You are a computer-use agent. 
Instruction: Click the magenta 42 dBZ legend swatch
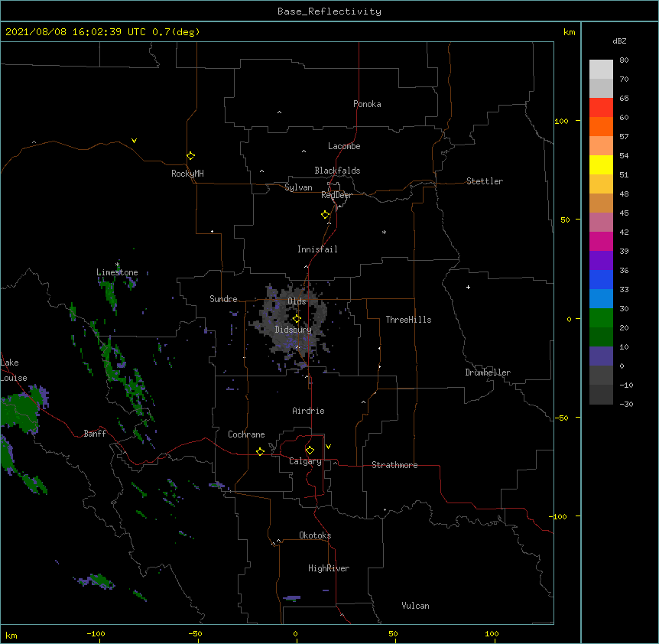point(601,241)
